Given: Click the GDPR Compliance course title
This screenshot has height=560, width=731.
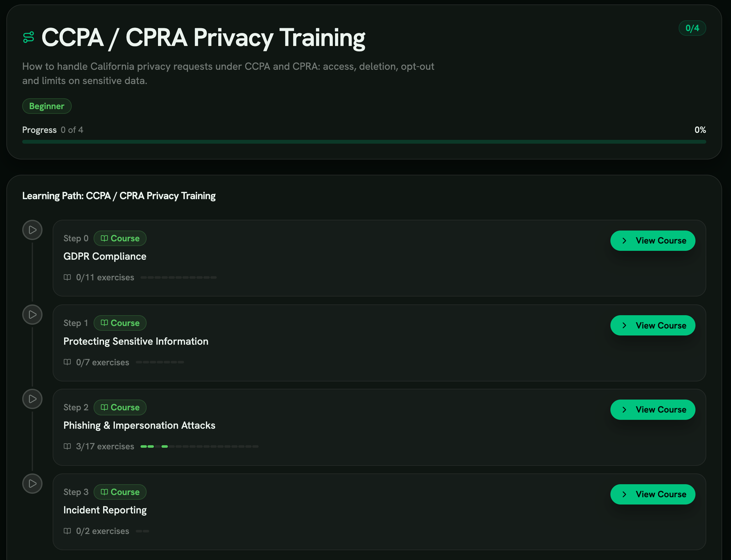Looking at the screenshot, I should point(105,256).
